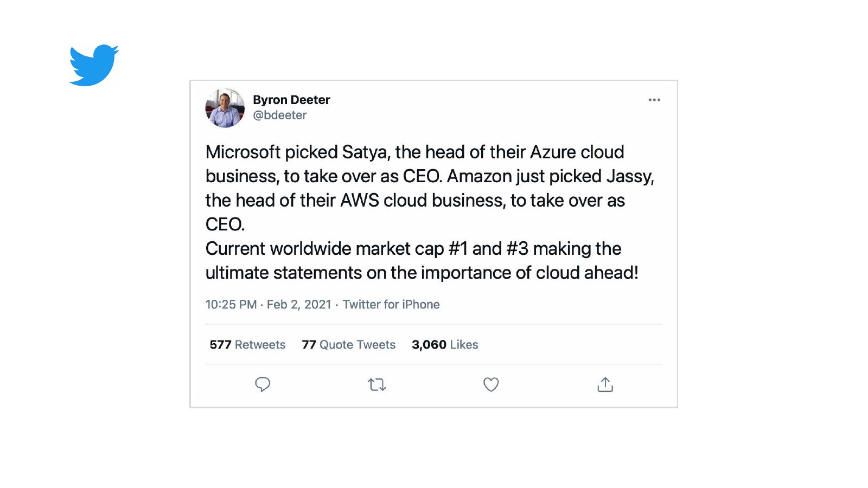
Task: Like the tweet with the heart icon
Action: [491, 384]
